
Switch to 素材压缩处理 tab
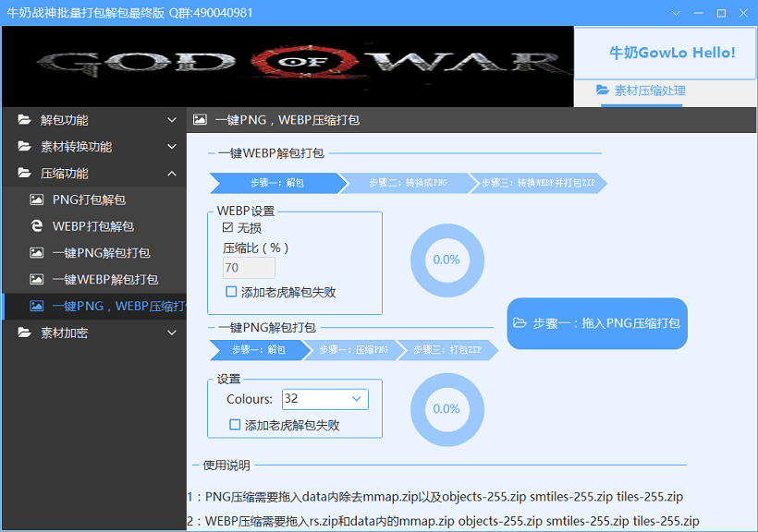point(641,91)
